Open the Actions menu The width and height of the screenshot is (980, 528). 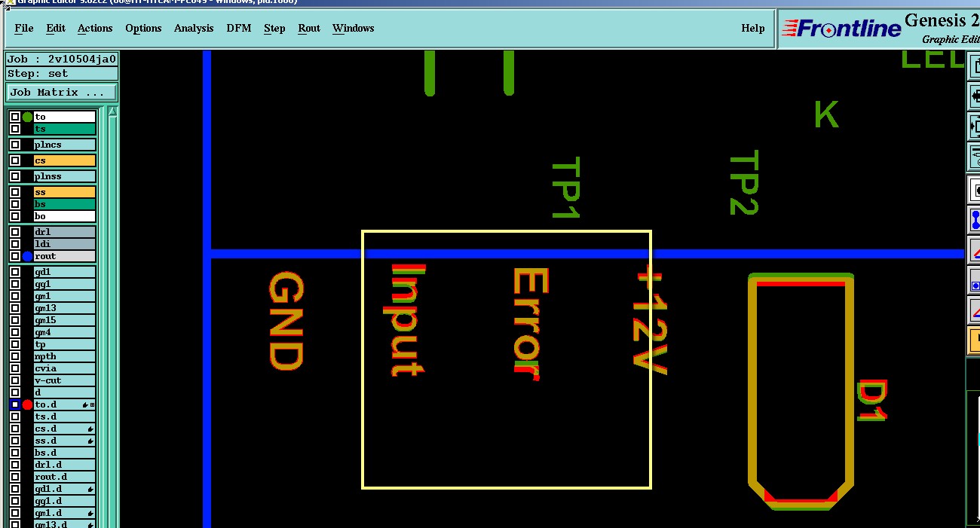tap(95, 28)
